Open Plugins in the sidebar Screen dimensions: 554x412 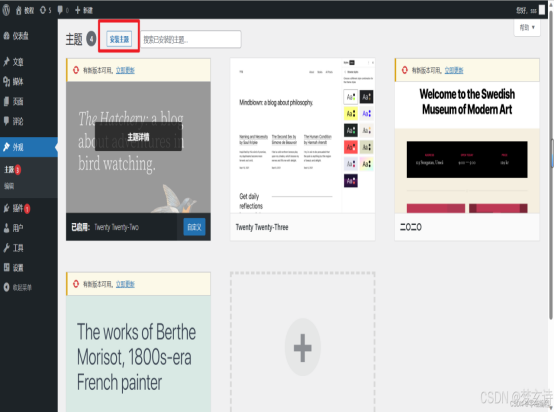[17, 208]
